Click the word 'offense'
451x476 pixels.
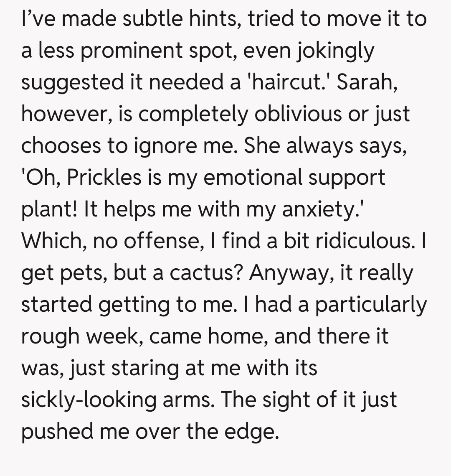tap(160, 241)
